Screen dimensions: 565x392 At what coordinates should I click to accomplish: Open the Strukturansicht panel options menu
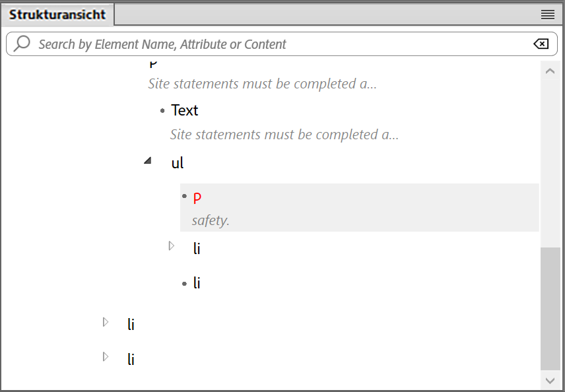[547, 15]
